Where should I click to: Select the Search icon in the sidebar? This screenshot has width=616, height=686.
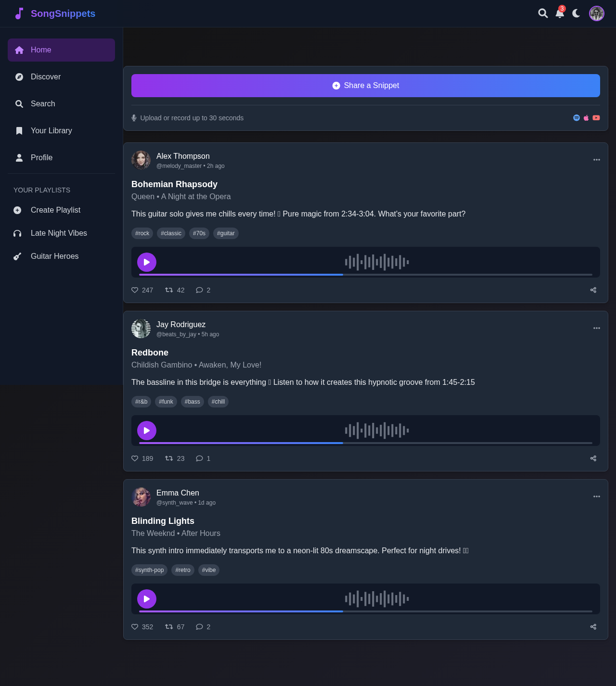pyautogui.click(x=19, y=104)
